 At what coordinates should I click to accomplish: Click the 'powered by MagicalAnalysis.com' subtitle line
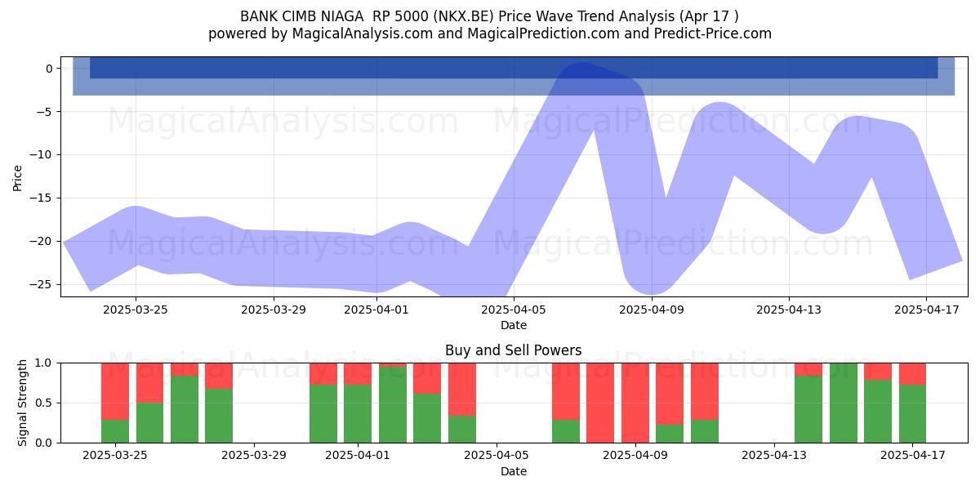(490, 33)
